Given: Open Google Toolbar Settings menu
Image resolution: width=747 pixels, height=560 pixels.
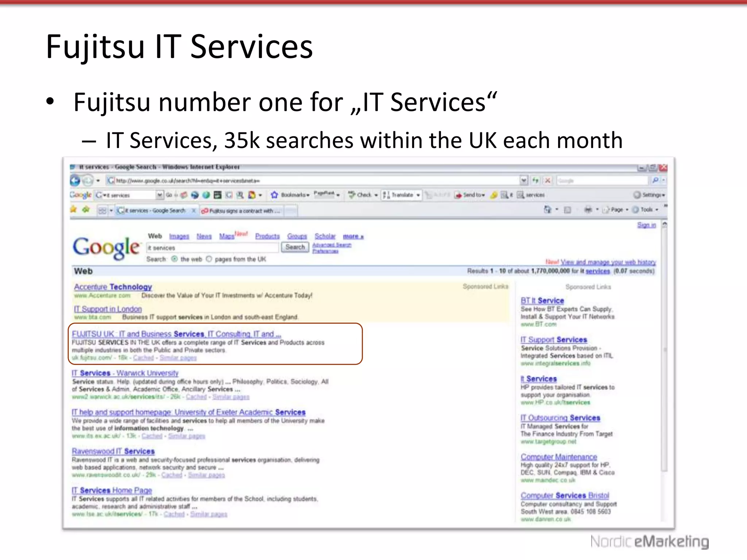Looking at the screenshot, I should (649, 195).
